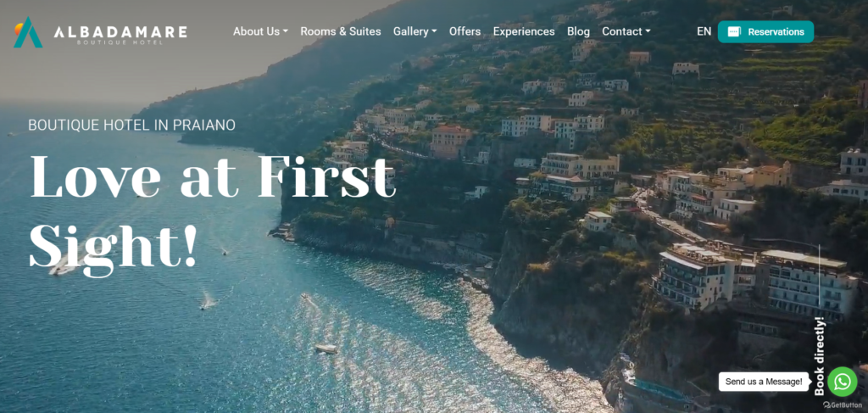
Task: Expand the Gallery dropdown menu
Action: point(415,31)
